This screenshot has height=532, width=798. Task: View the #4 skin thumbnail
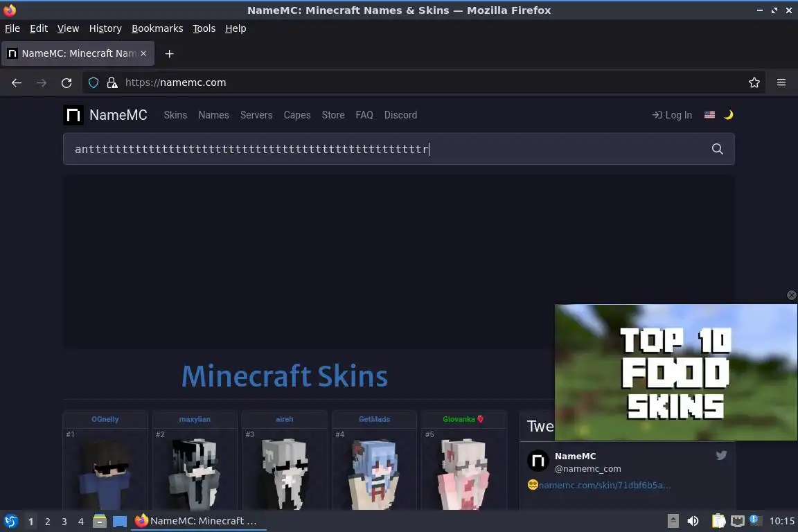[x=375, y=471]
